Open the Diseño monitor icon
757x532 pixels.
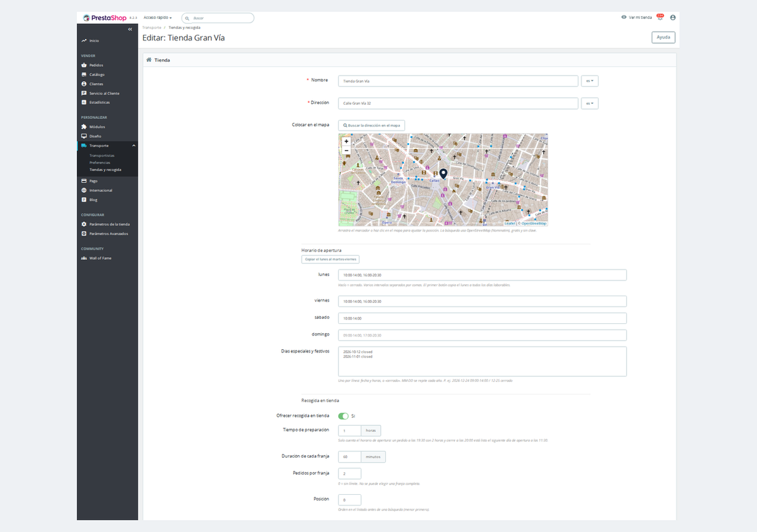click(84, 136)
